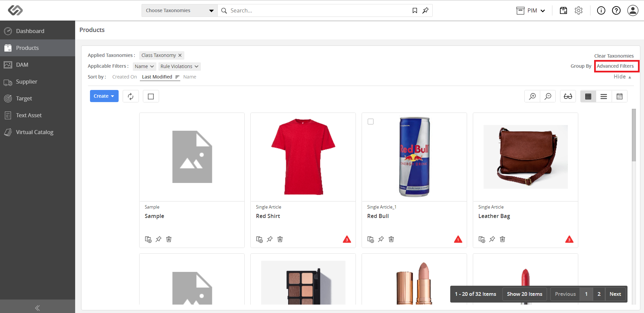This screenshot has width=644, height=313.
Task: Open the Sample placeholder thumbnail
Action: tap(192, 157)
